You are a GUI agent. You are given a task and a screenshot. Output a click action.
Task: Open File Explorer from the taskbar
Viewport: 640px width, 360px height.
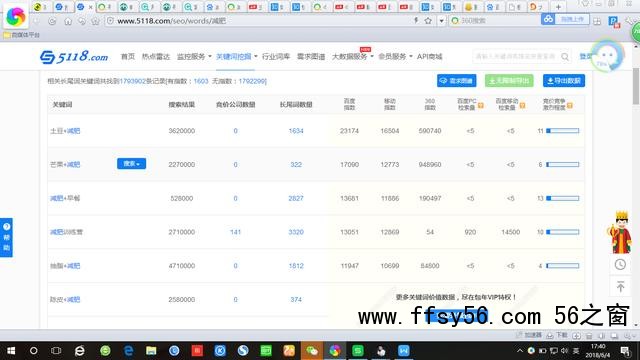click(151, 351)
